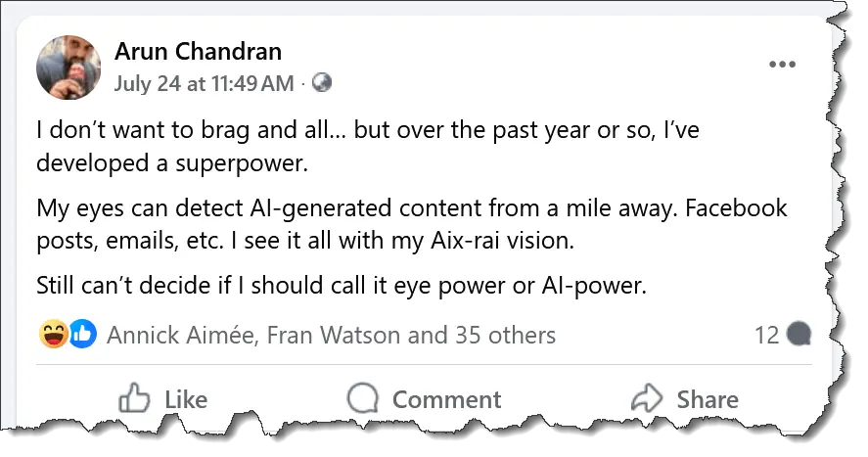This screenshot has height=457, width=868.
Task: Click the paragraph mentioning "Aix-rai vision"
Action: pos(411,223)
